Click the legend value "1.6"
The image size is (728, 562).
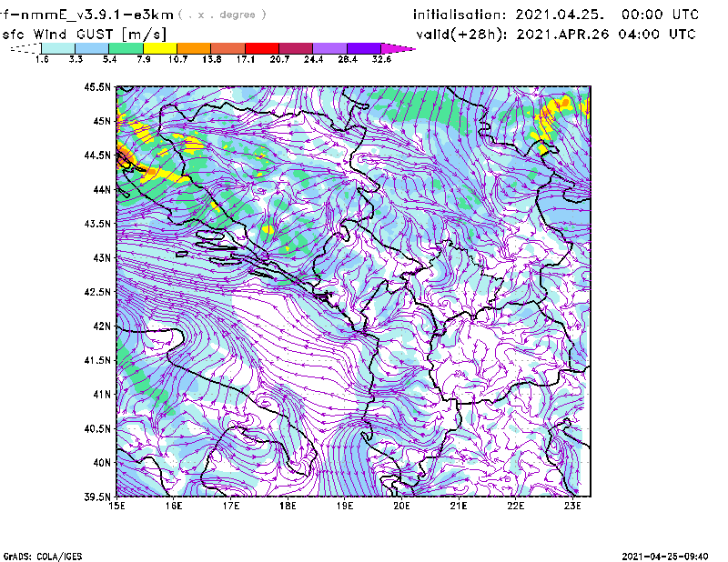tap(42, 59)
